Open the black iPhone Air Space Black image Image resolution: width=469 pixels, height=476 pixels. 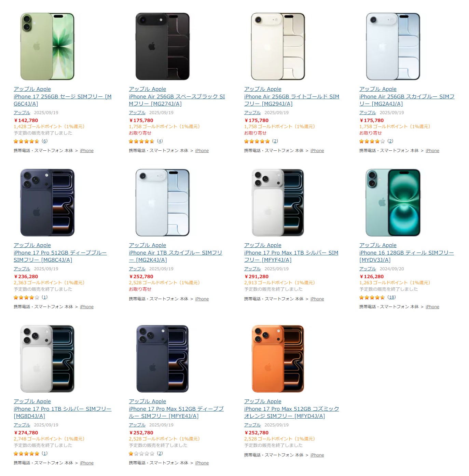162,46
